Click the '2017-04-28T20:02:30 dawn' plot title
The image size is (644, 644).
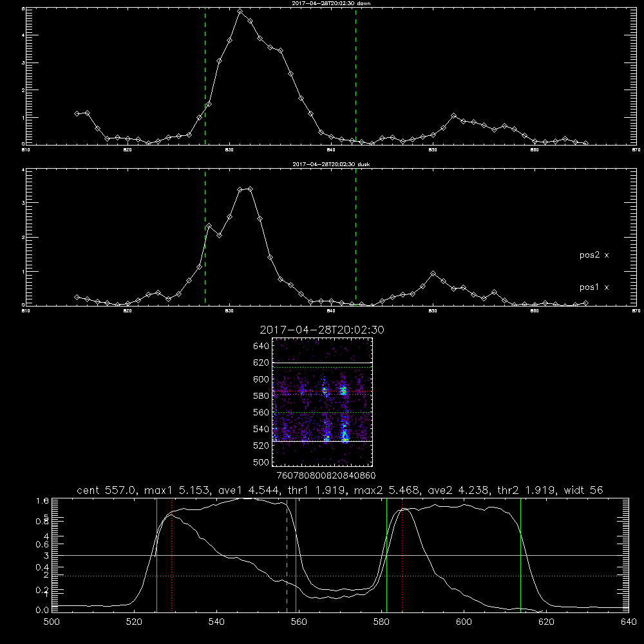pyautogui.click(x=331, y=3)
